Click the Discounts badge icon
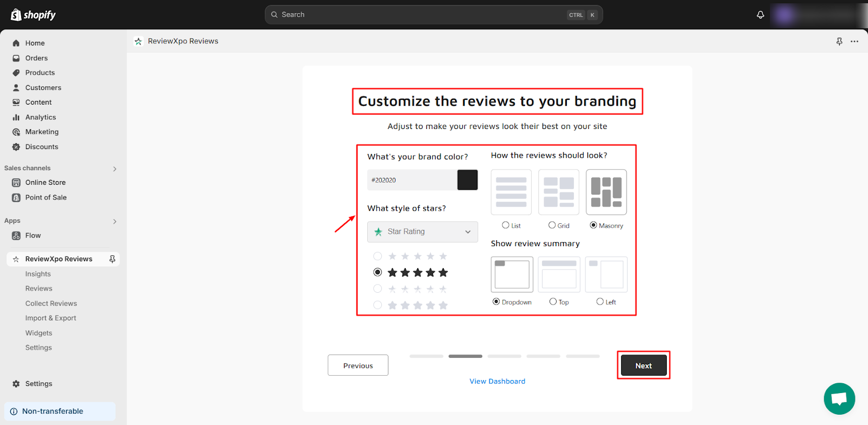 pyautogui.click(x=16, y=146)
